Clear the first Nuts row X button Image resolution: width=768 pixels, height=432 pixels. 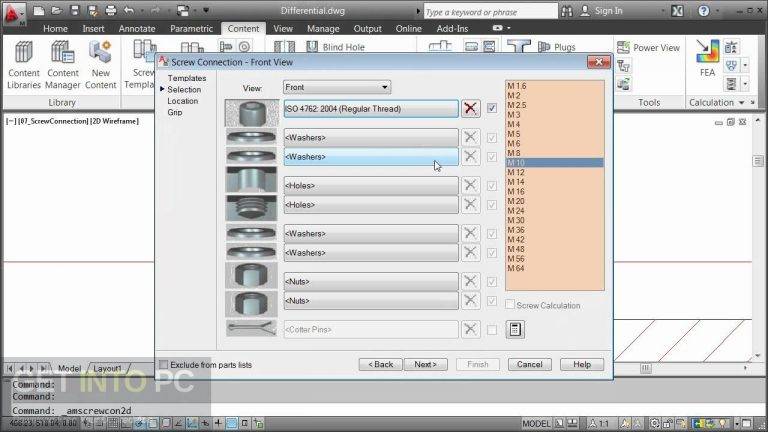(470, 281)
